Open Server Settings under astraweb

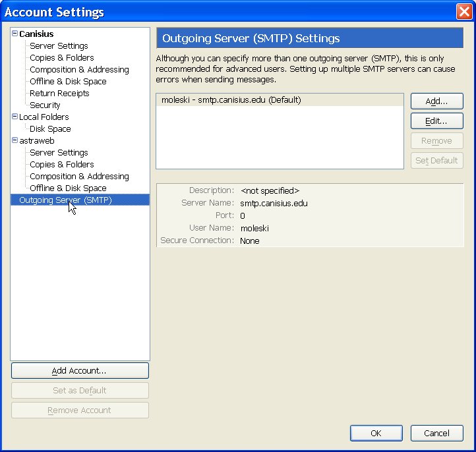(x=59, y=152)
